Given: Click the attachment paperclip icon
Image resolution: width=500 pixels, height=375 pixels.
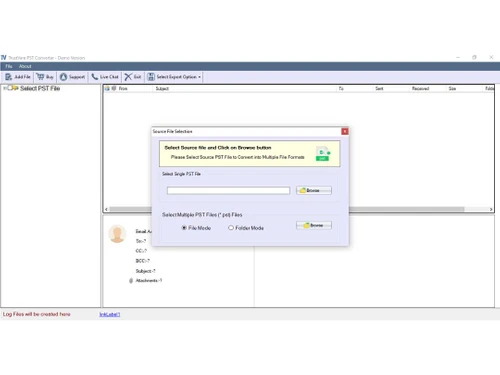Looking at the screenshot, I should tap(131, 281).
